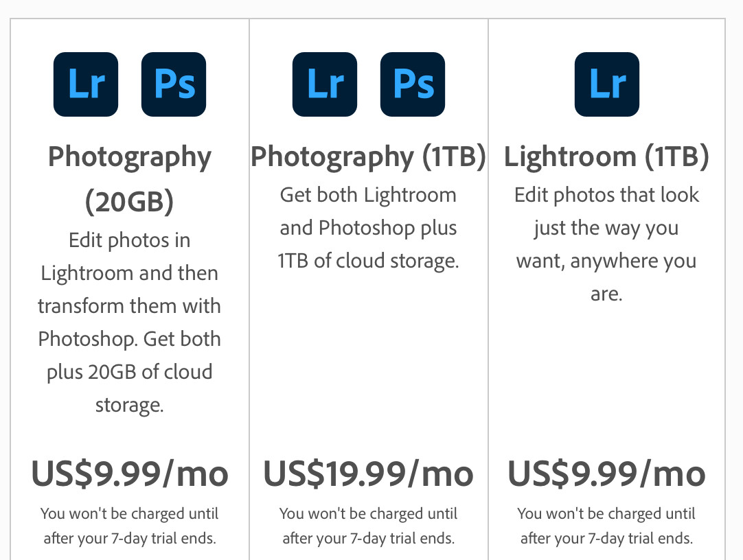Click the Lightroom icon in Photography 20GB card

(86, 84)
